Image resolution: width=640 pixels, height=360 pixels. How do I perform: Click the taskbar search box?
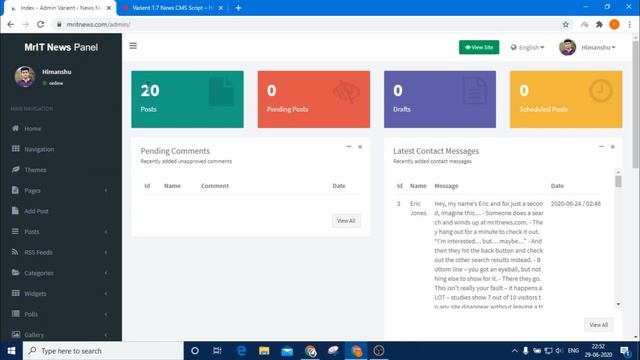click(x=103, y=351)
